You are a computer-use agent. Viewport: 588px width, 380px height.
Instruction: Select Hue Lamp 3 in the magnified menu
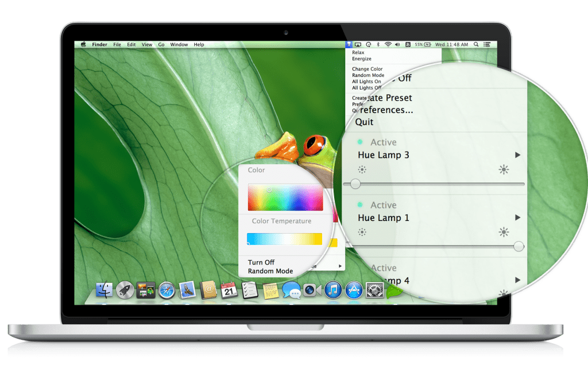point(383,155)
